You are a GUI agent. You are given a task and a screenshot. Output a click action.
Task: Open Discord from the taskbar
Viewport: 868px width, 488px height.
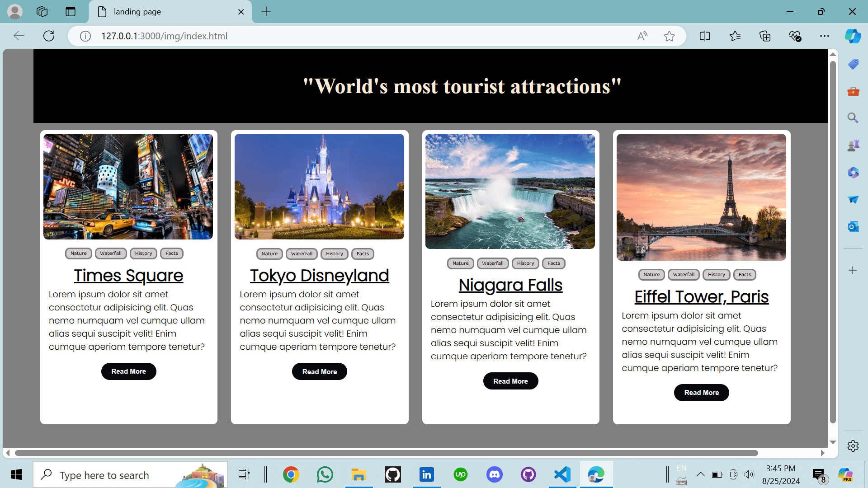pyautogui.click(x=495, y=474)
